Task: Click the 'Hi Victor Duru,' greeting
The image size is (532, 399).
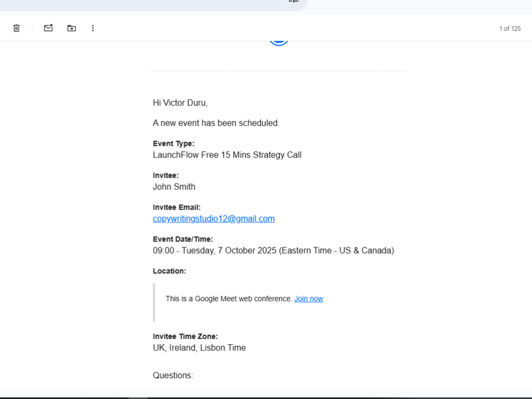Action: [180, 103]
